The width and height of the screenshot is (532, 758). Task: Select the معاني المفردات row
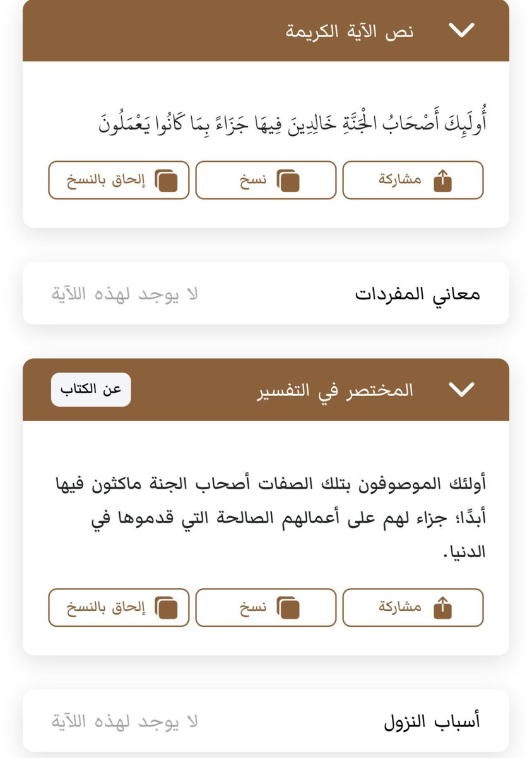[x=266, y=294]
